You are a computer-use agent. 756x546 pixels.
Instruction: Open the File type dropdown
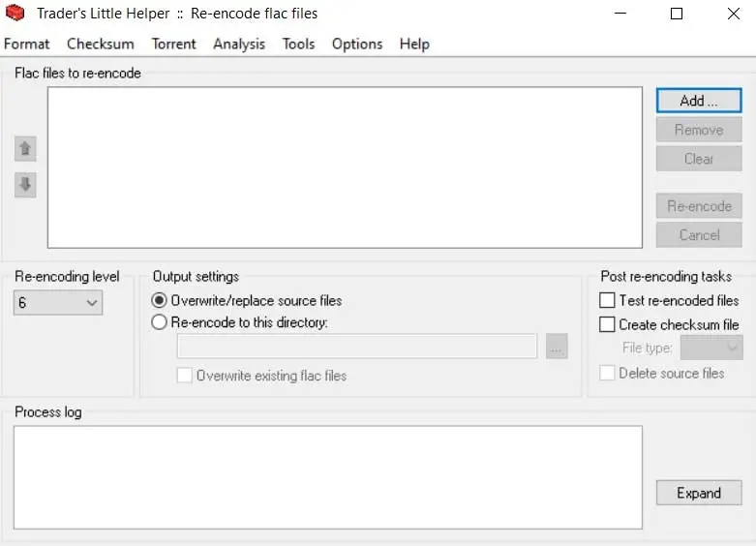pyautogui.click(x=711, y=348)
